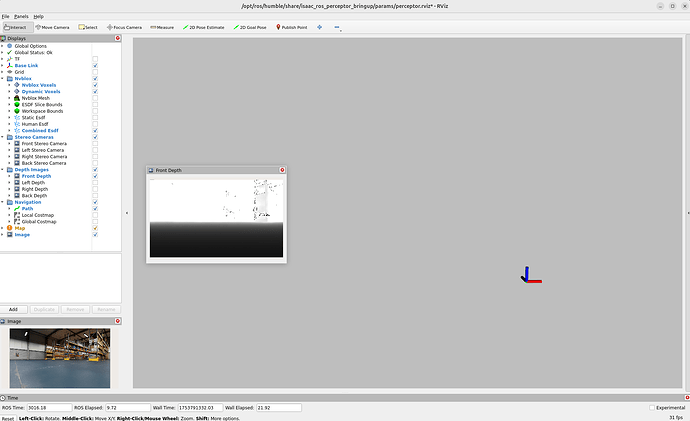Screen dimensions: 690x421
Task: Collapse the Navigation group
Action: tap(3, 202)
